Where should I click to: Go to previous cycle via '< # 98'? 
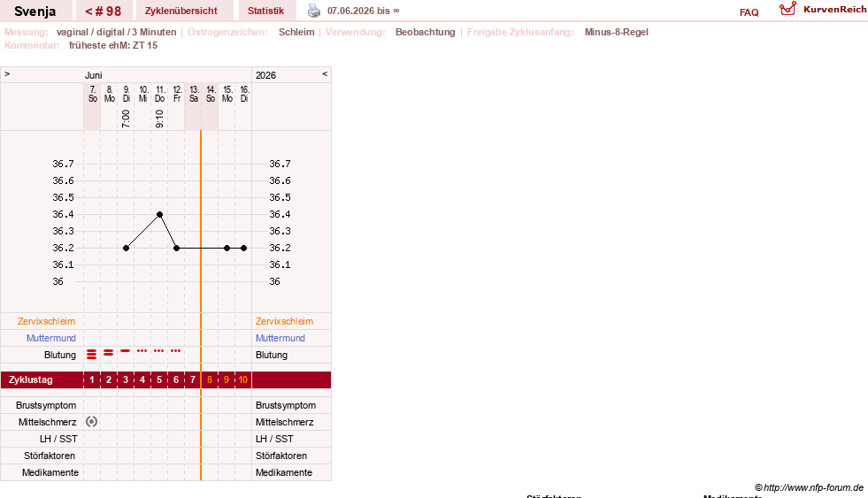pos(103,11)
